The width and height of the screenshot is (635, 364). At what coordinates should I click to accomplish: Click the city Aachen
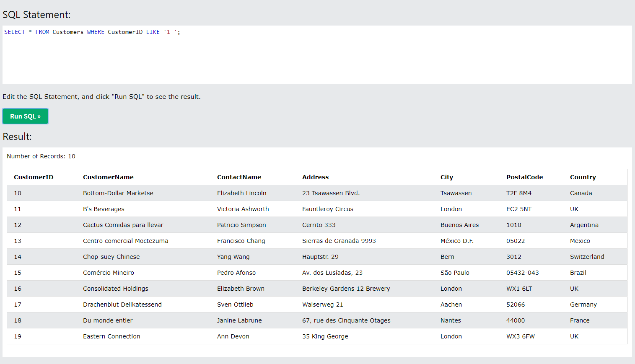(451, 305)
